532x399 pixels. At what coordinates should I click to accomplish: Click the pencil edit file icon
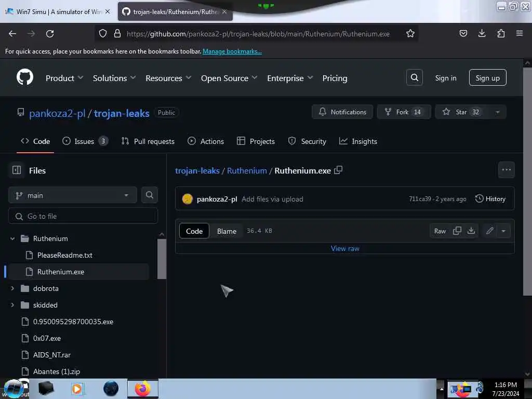tap(489, 231)
